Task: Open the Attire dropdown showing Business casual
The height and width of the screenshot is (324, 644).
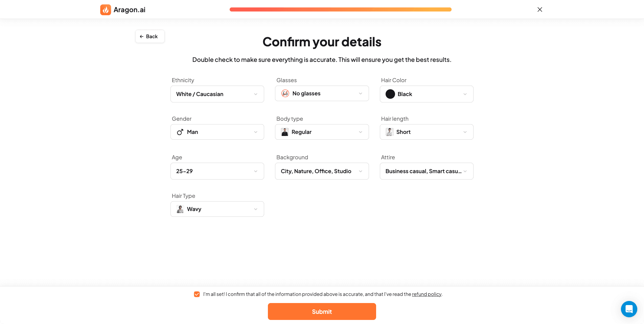Action: pos(426,171)
